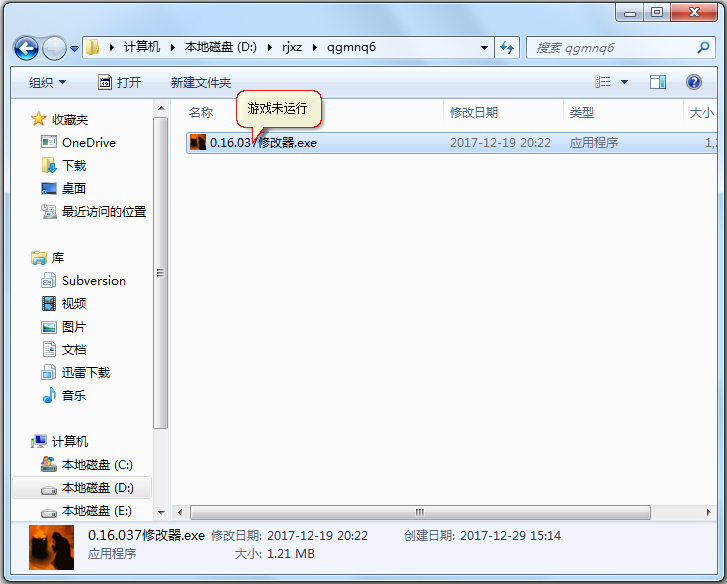Expand arrow before 计算机 breadcrumb
The height and width of the screenshot is (584, 727).
coord(112,47)
